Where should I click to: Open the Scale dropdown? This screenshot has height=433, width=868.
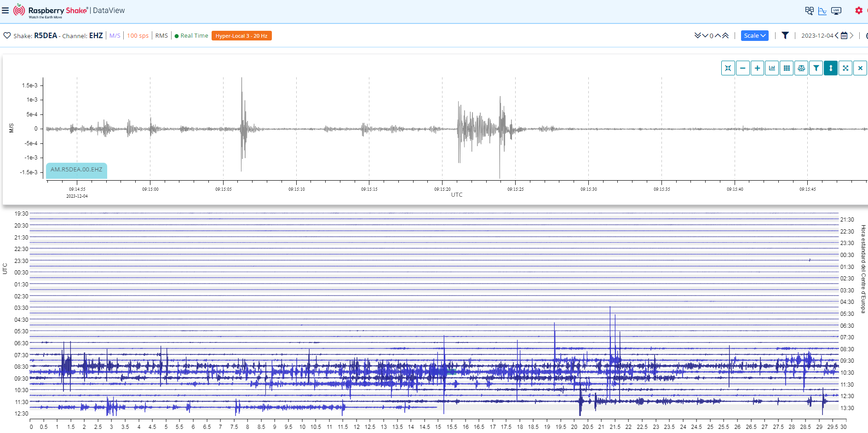point(754,36)
